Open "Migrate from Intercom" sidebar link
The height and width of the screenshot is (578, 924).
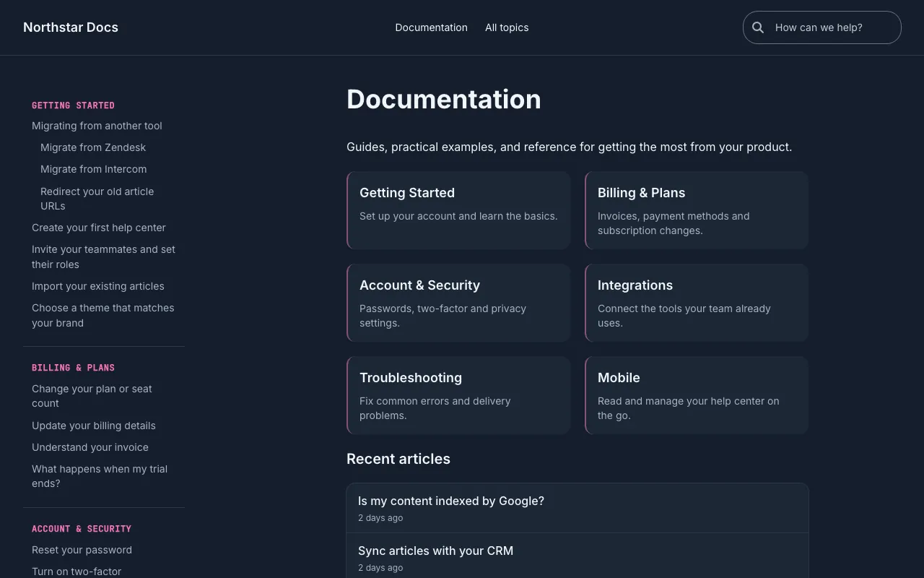point(93,169)
